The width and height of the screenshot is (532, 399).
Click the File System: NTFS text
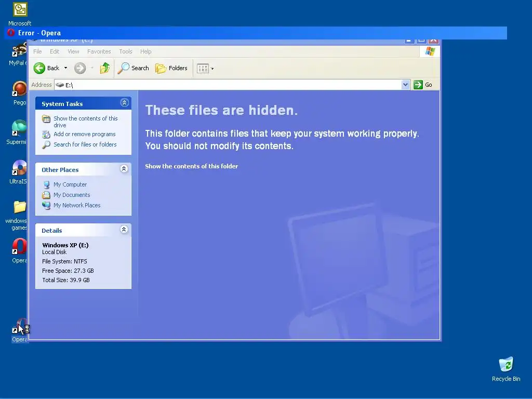[x=64, y=262]
